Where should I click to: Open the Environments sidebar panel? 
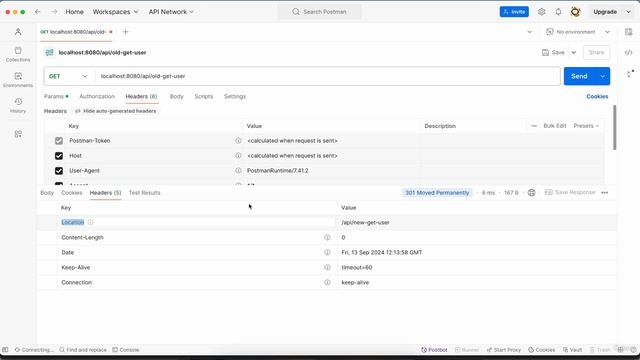pyautogui.click(x=18, y=80)
